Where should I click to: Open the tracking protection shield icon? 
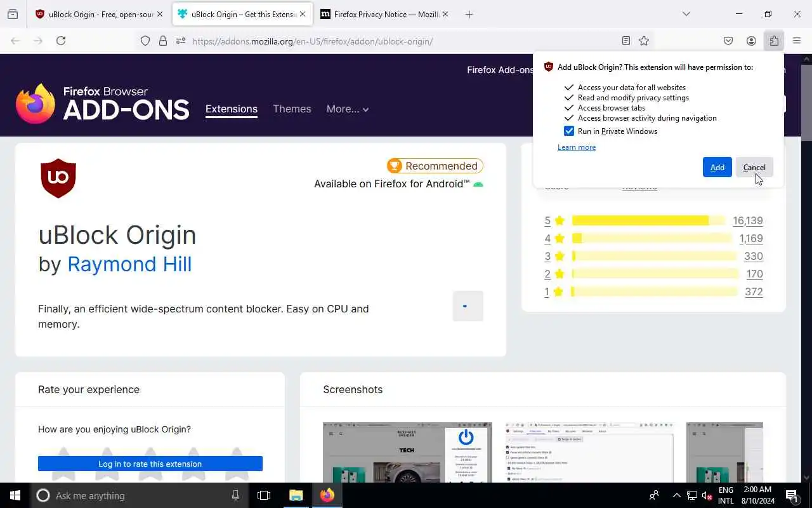pyautogui.click(x=145, y=41)
